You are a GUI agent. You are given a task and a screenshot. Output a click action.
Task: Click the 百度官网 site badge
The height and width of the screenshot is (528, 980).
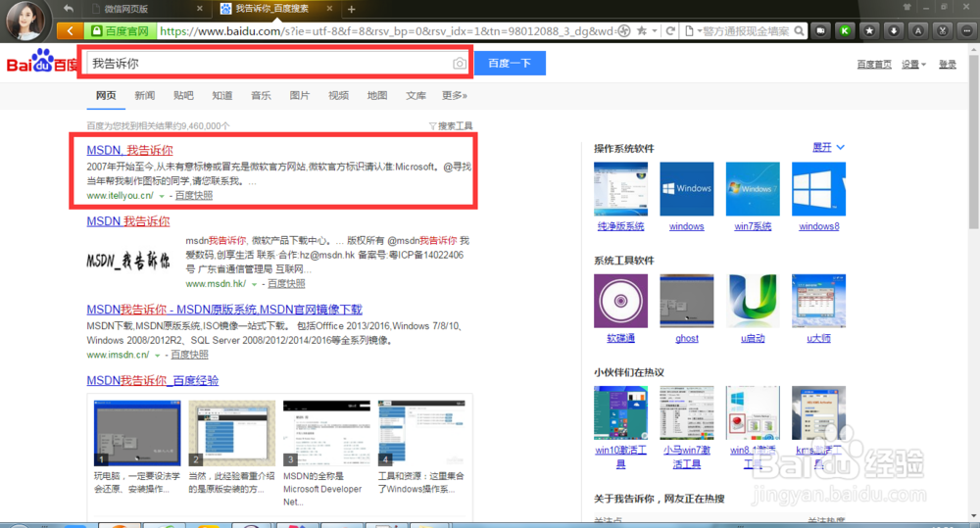point(121,30)
